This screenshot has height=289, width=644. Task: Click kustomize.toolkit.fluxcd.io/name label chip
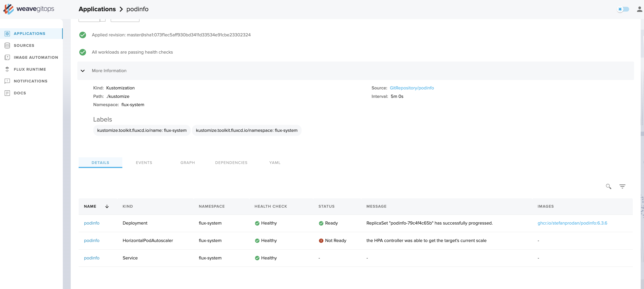point(142,131)
